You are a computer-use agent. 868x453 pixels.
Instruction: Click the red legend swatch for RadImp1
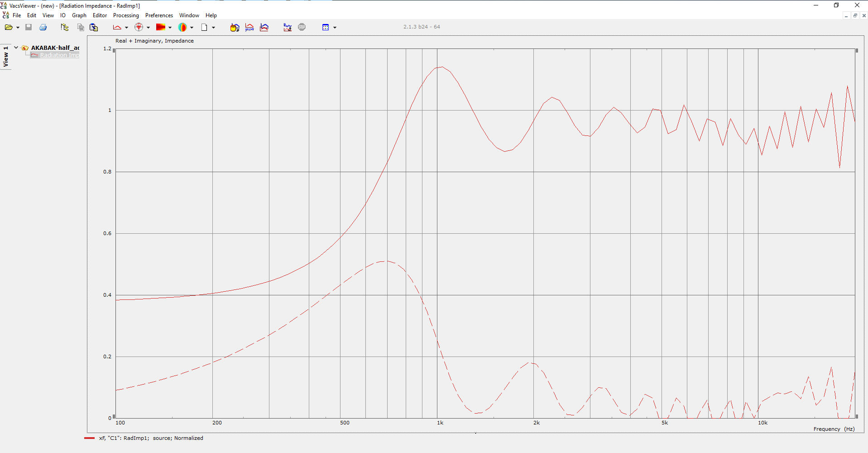coord(89,438)
